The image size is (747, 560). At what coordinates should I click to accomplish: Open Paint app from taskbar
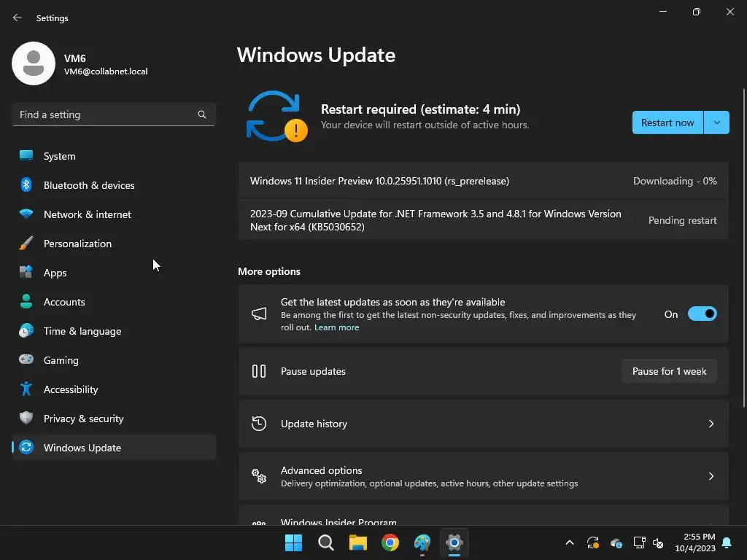click(422, 542)
